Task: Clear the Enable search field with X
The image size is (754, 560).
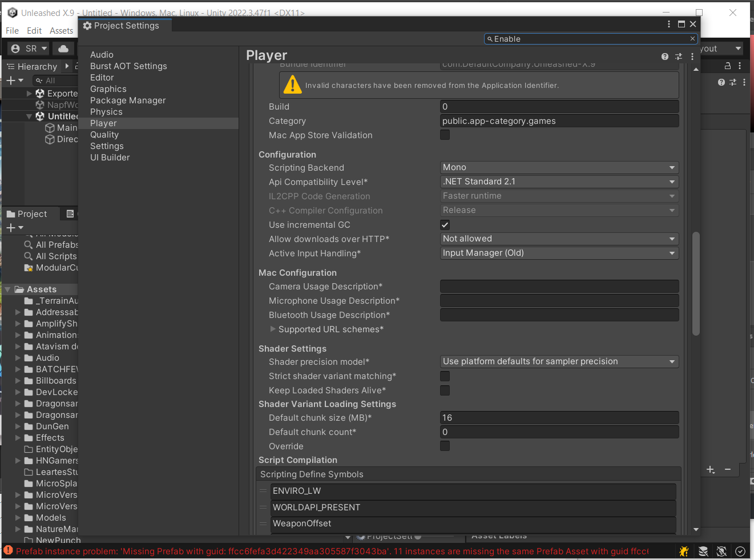Action: [692, 39]
